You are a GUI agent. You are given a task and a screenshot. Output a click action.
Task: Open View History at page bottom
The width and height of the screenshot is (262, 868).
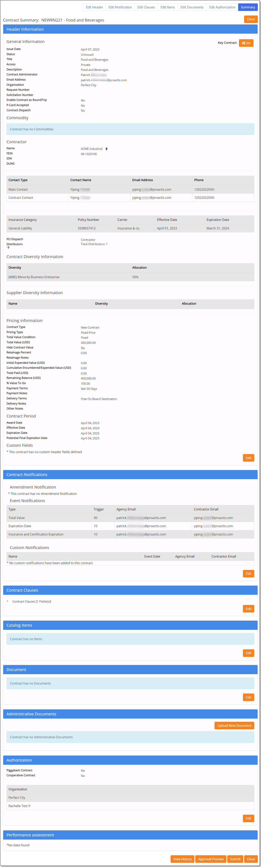182,859
